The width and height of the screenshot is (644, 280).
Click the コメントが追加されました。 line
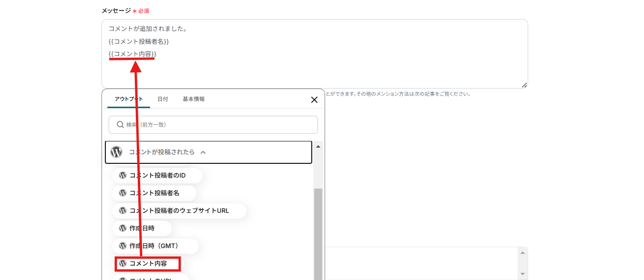point(147,29)
